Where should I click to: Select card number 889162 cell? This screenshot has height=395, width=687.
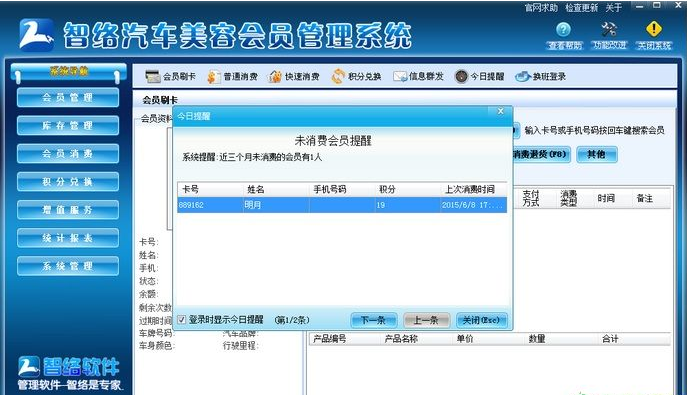tap(210, 205)
